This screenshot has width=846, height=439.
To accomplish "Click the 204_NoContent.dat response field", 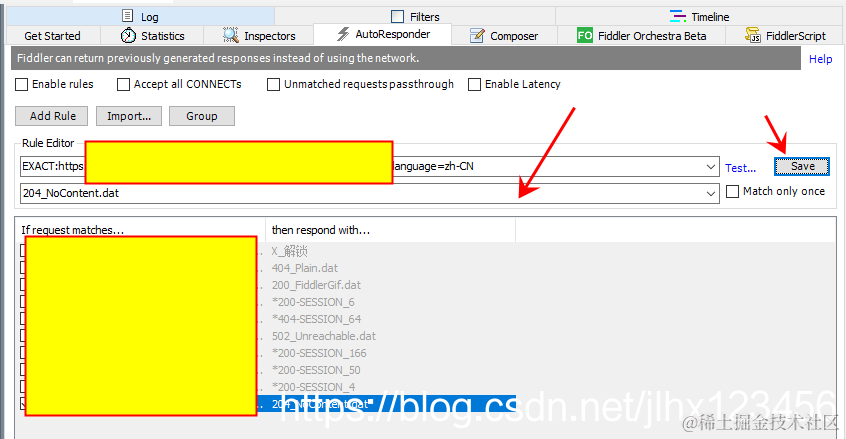I will [x=370, y=194].
